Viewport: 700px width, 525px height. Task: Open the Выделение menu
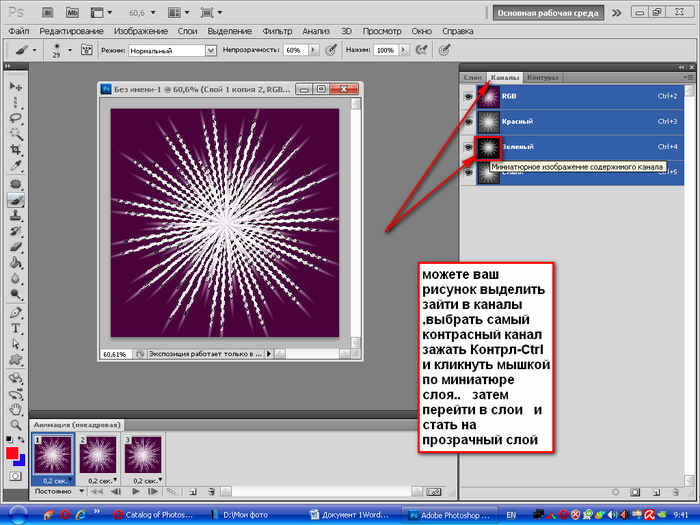point(229,31)
